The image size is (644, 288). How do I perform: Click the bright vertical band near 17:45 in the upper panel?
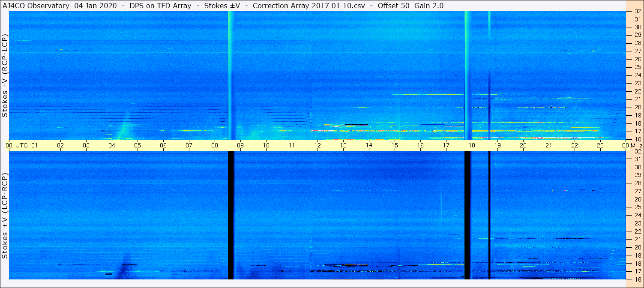point(467,75)
